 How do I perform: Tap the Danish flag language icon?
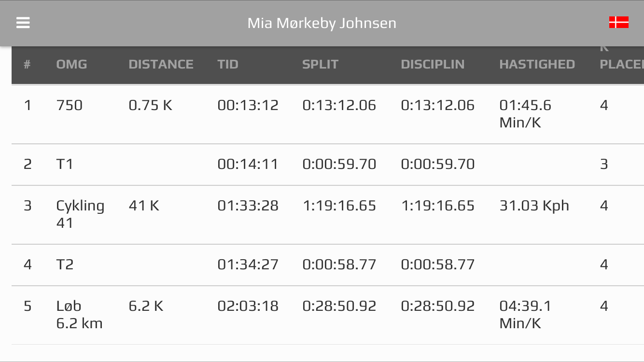[x=618, y=22]
